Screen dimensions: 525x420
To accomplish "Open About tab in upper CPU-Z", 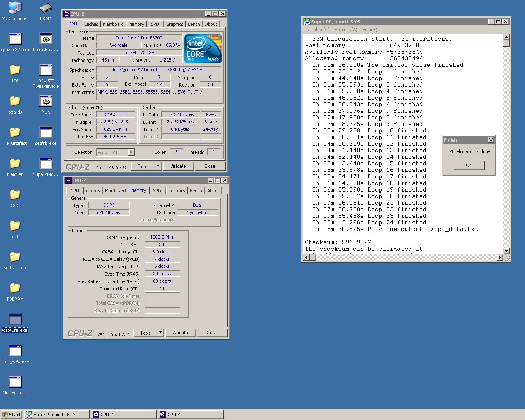I will coord(211,24).
